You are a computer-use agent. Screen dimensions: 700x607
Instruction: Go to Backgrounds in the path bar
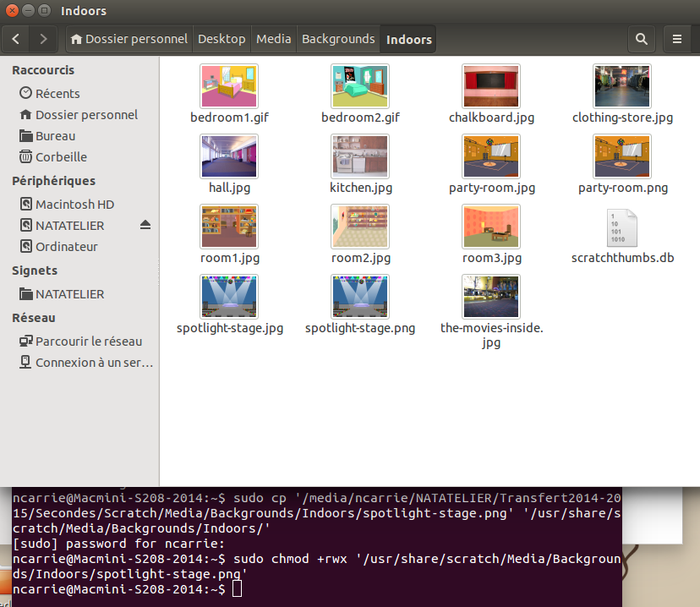click(338, 39)
